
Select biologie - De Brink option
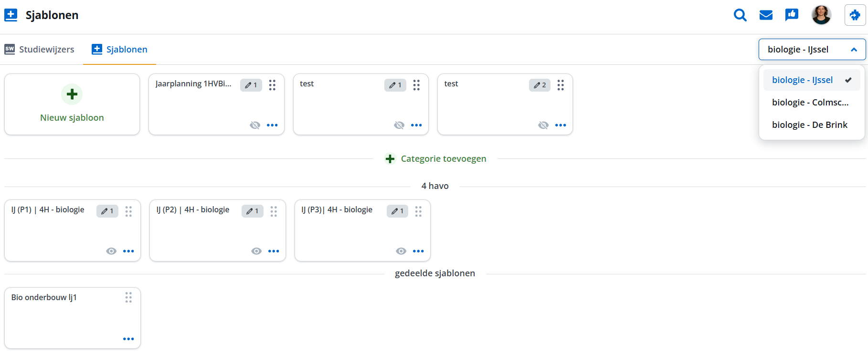810,125
